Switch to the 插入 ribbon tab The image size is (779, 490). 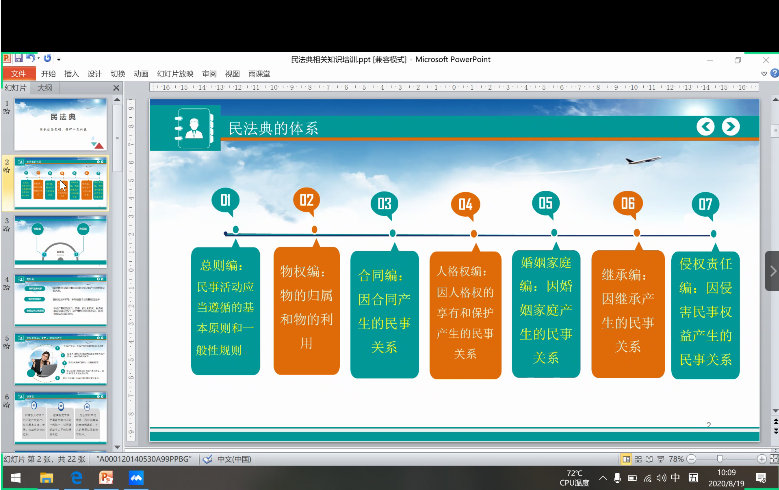tap(72, 74)
